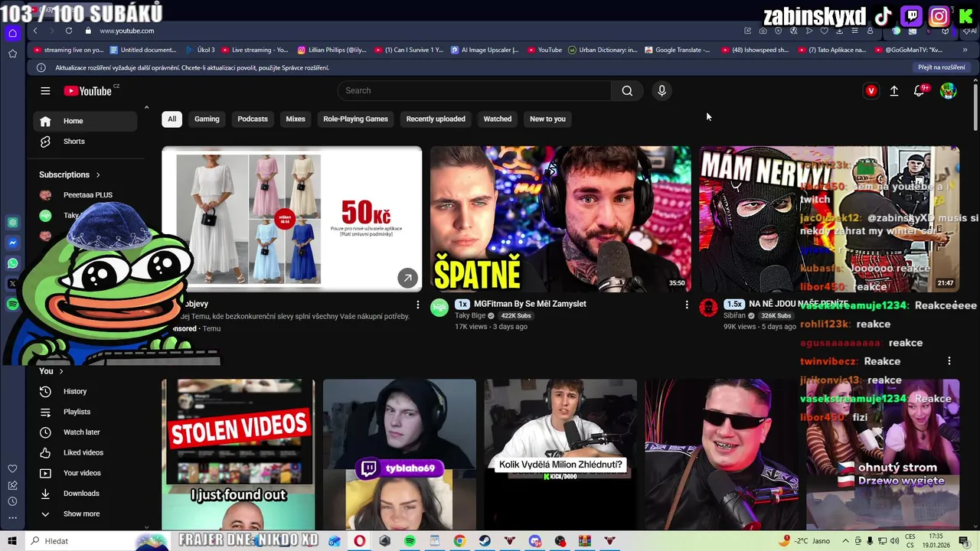Go back using the browser back arrow
This screenshot has height=551, width=980.
coord(35,31)
